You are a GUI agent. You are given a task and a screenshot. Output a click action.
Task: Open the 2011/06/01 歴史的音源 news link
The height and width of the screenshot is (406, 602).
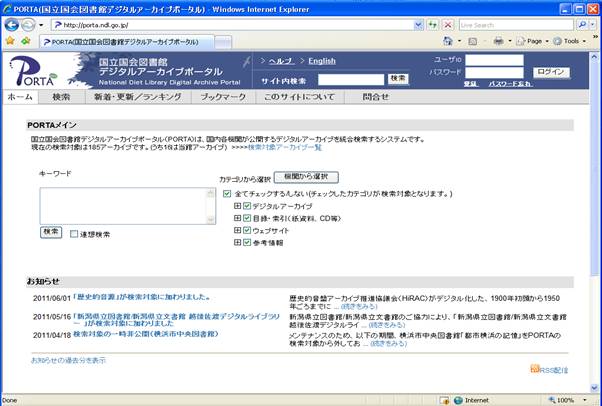tap(142, 297)
